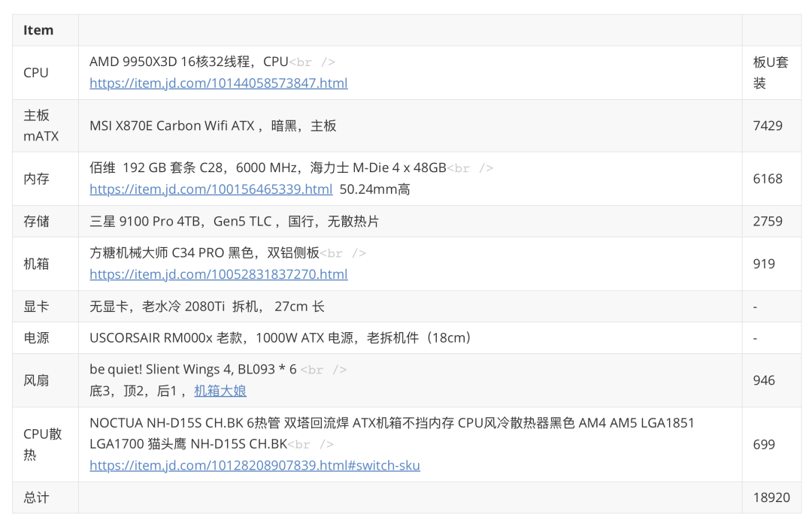Screen dimensions: 812x523
Task: Select the 方糖机械大师 C34 PRO description
Action: click(x=204, y=253)
